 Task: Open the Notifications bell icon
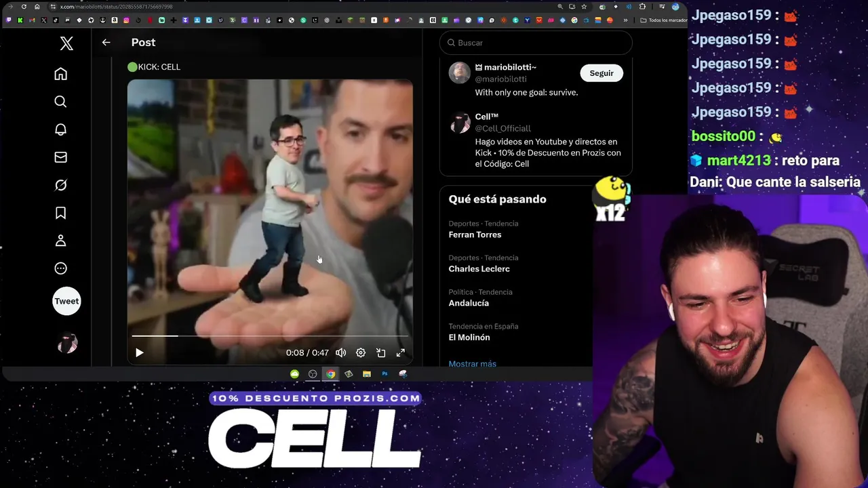point(60,129)
